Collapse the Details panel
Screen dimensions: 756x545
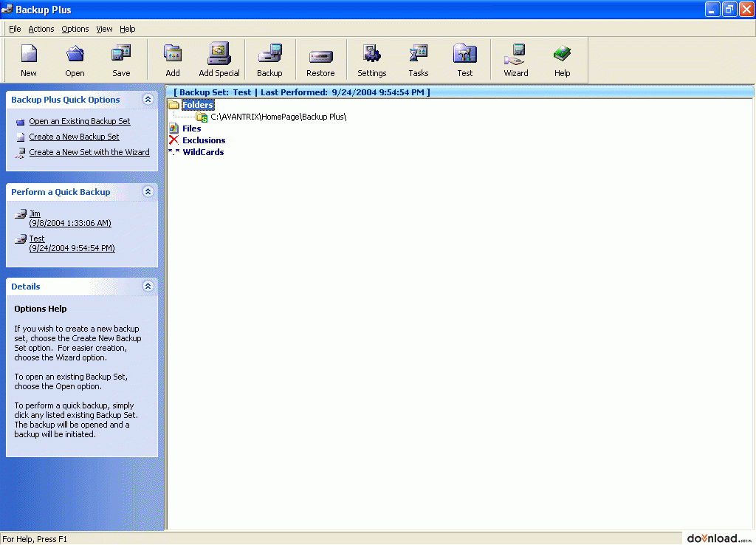148,286
